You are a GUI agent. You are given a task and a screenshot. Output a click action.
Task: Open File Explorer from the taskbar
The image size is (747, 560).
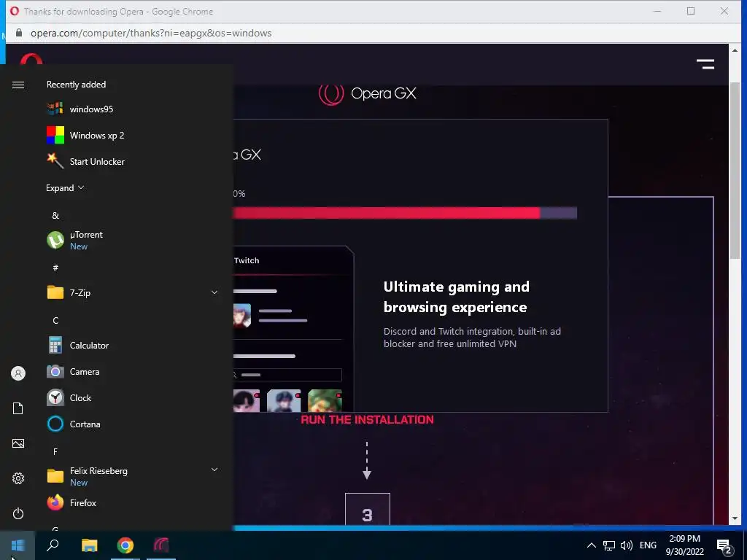[89, 545]
